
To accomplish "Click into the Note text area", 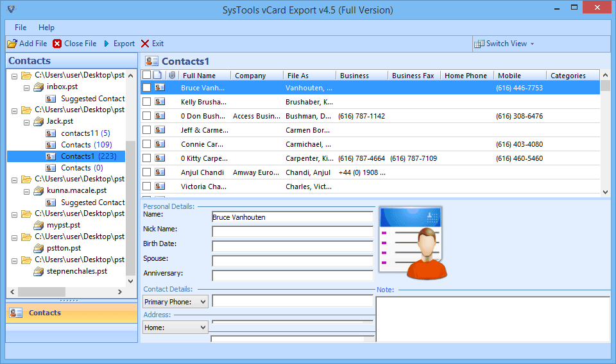I will coord(493,319).
